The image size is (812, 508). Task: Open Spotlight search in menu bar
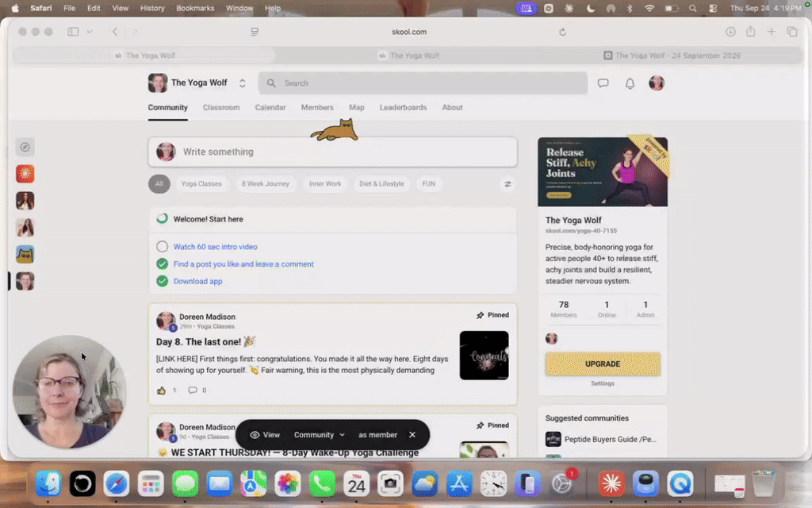pyautogui.click(x=692, y=8)
